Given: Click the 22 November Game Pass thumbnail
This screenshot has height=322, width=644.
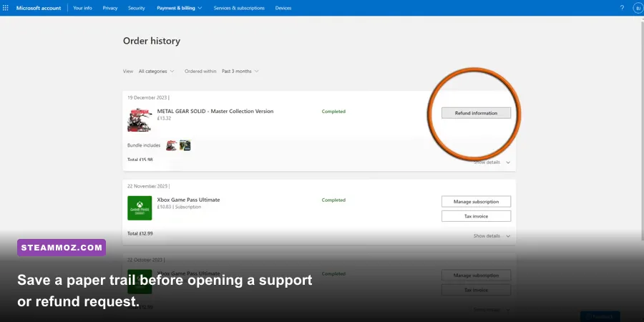Looking at the screenshot, I should click(140, 208).
